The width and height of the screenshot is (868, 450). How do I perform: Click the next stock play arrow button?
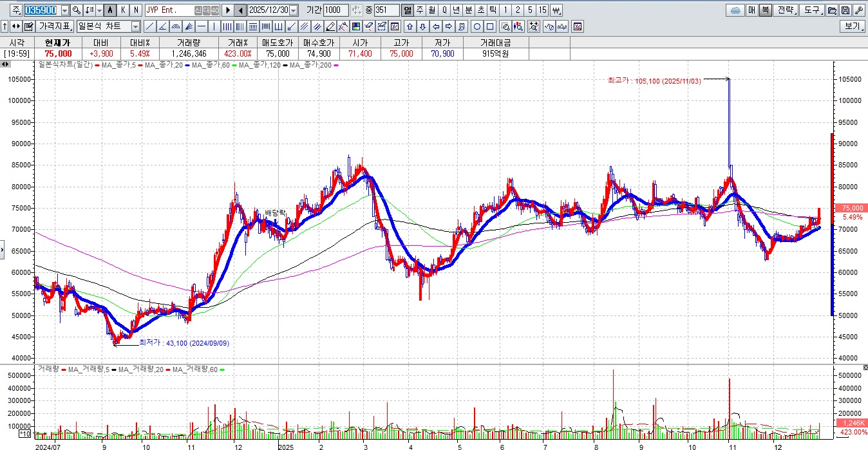228,10
